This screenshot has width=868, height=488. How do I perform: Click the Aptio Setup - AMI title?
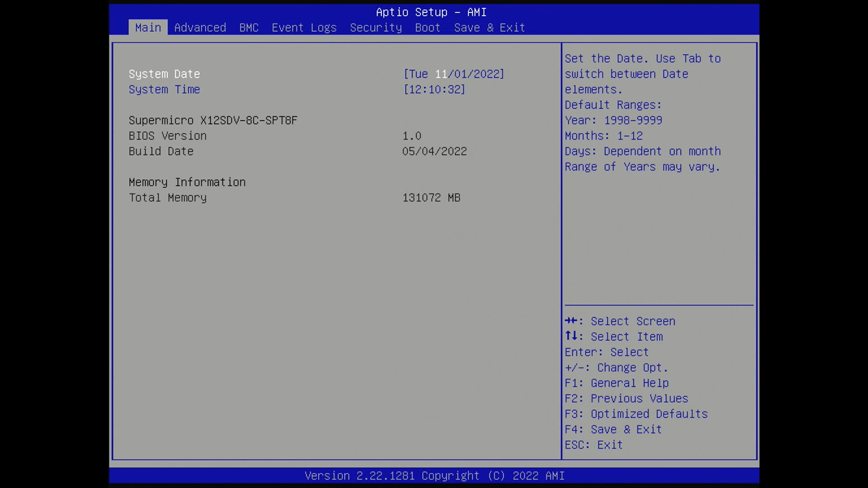click(x=431, y=12)
